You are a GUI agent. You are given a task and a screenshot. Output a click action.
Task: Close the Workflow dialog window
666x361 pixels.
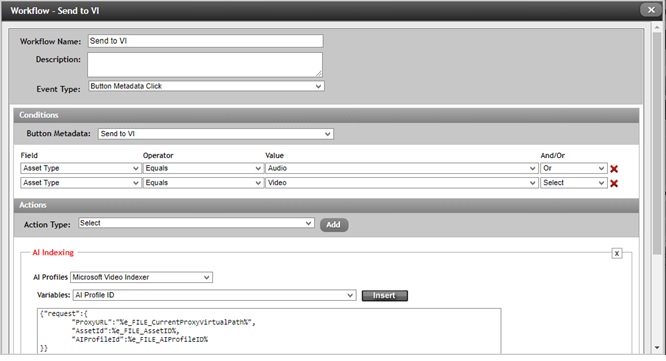pos(651,10)
